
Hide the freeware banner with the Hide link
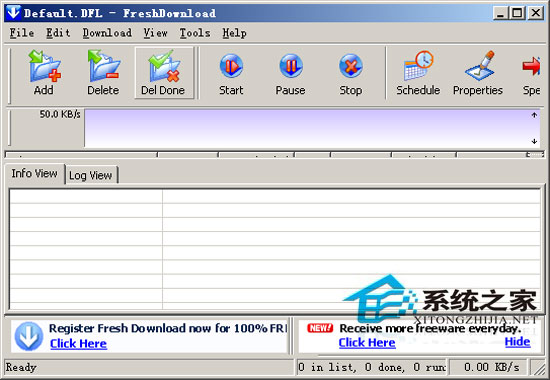(517, 341)
